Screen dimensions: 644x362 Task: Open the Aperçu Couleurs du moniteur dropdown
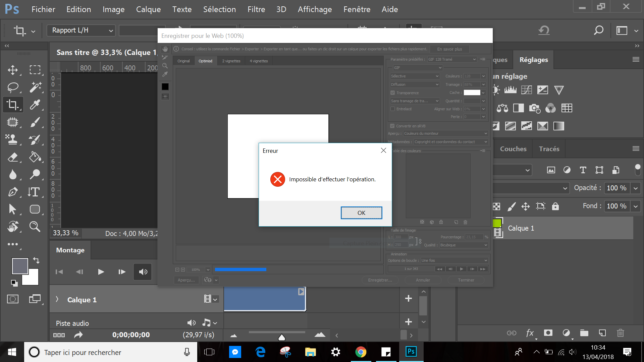[x=445, y=133]
